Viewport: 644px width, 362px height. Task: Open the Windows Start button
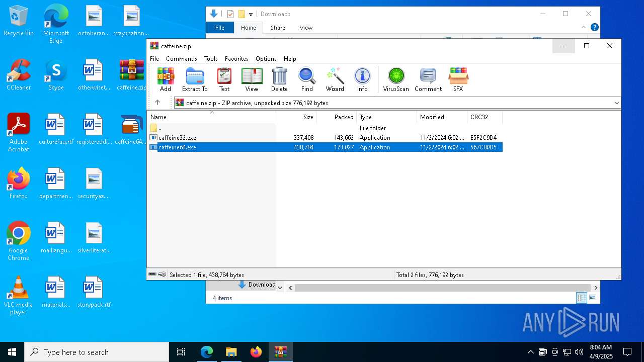coord(12,352)
